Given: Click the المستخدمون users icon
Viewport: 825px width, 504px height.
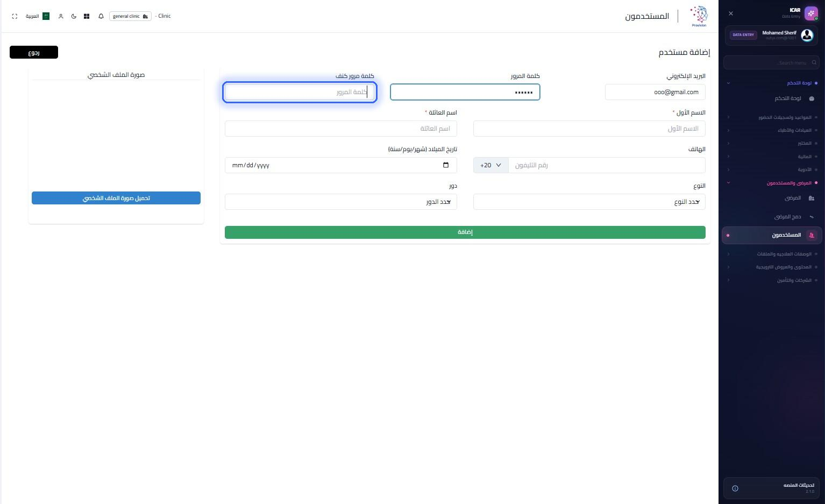Looking at the screenshot, I should (812, 235).
